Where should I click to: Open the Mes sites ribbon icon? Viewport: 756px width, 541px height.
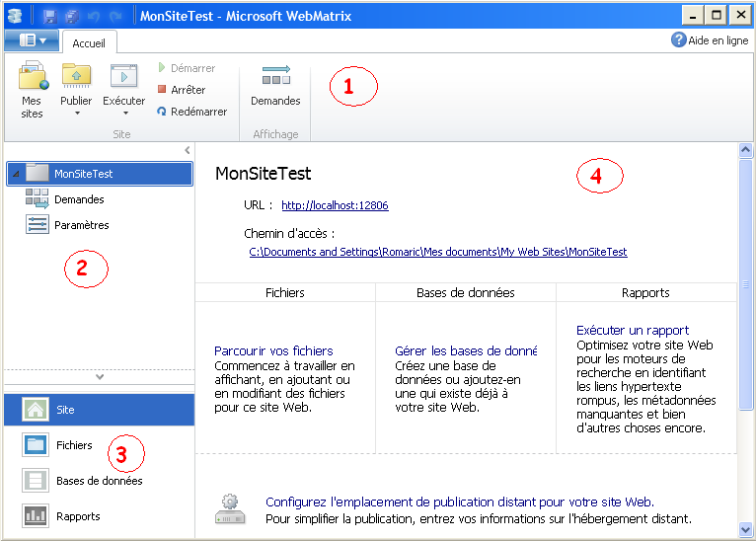pyautogui.click(x=33, y=77)
